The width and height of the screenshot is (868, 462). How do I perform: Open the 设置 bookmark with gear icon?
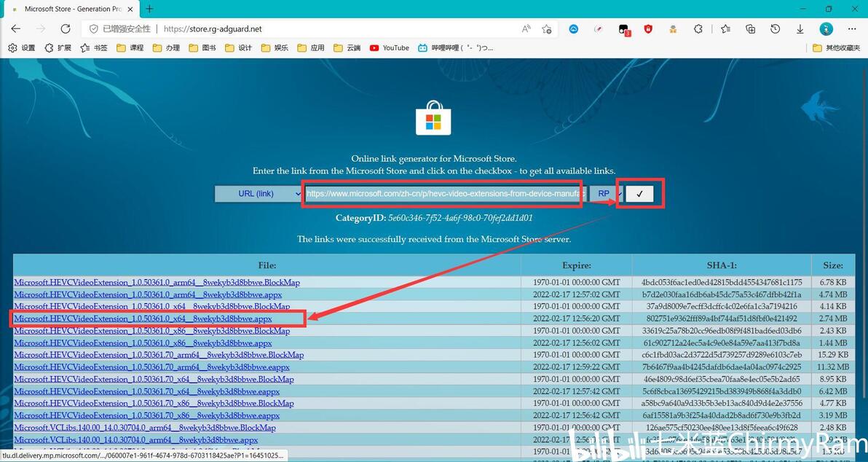(22, 48)
